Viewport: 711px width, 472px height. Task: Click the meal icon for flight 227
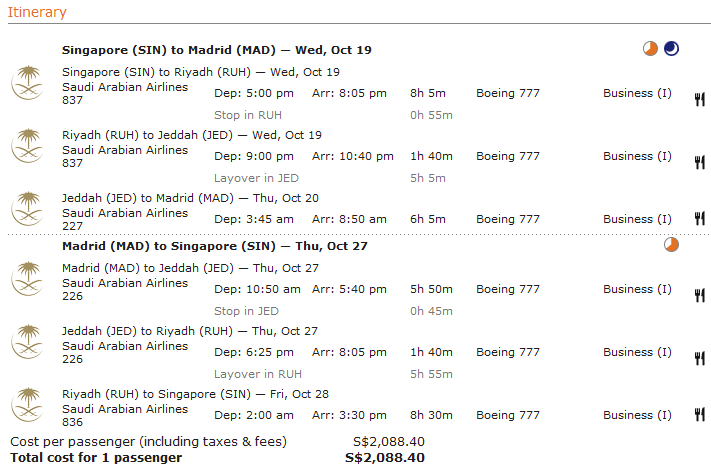tap(699, 219)
